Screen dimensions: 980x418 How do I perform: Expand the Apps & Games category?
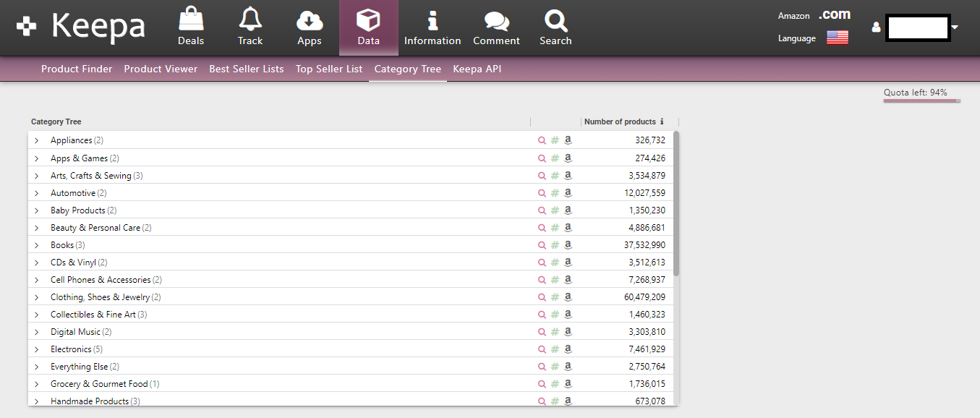point(37,158)
